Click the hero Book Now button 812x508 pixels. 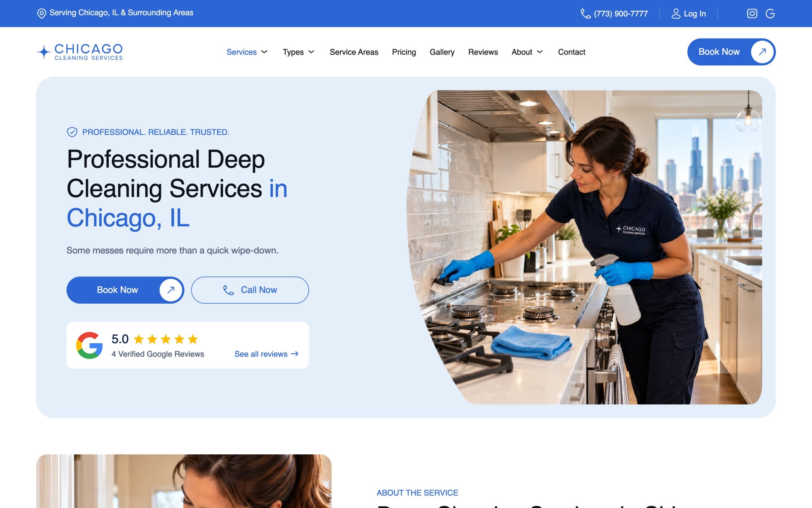[x=125, y=290]
